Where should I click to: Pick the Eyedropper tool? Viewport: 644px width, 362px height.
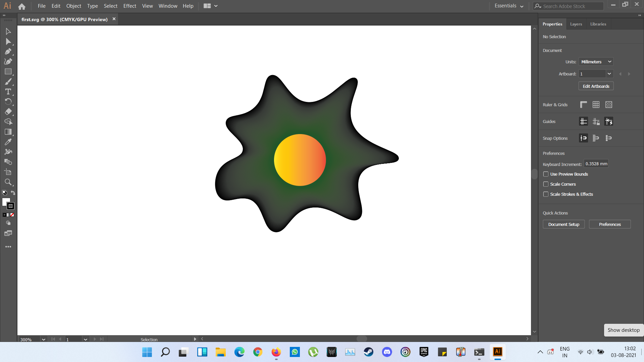pyautogui.click(x=8, y=142)
